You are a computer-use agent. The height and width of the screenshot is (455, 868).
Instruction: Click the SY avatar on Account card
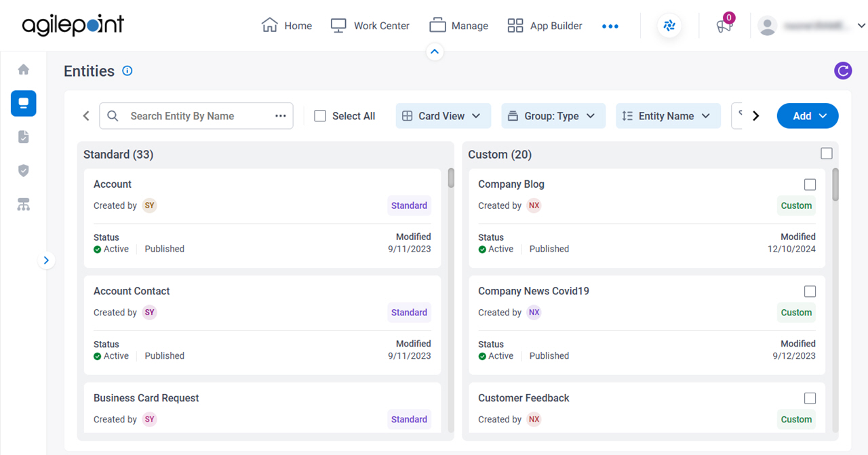coord(149,205)
